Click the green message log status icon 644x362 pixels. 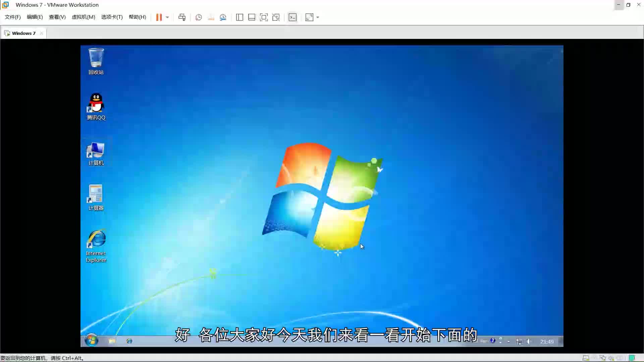pos(632,358)
